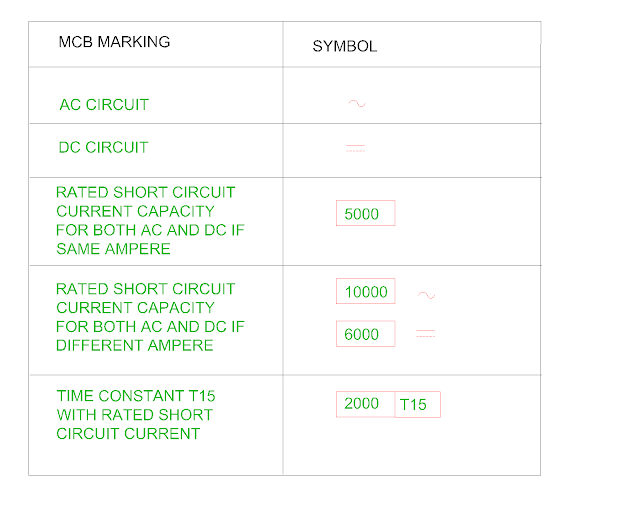This screenshot has height=512, width=640.
Task: Click the sine wave beside 10000
Action: coord(427,295)
